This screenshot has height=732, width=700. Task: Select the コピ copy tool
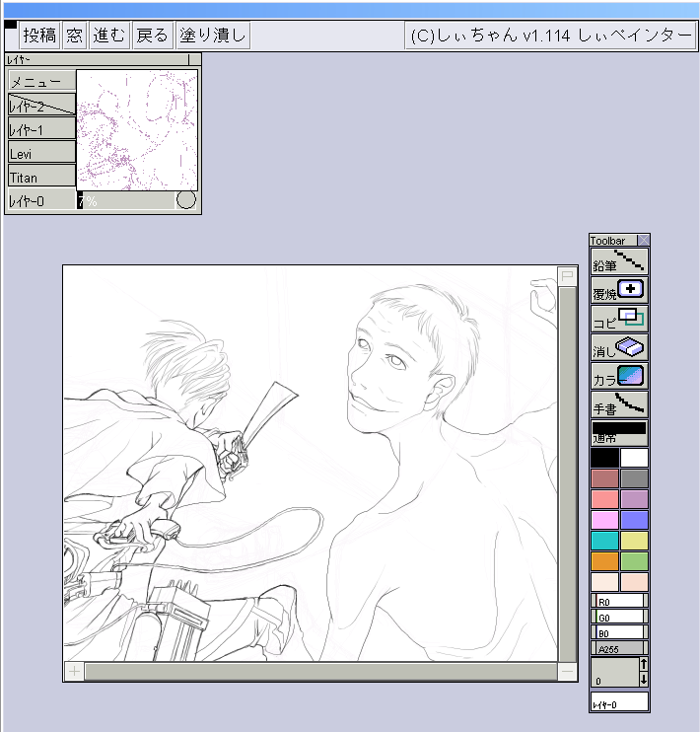coord(619,319)
